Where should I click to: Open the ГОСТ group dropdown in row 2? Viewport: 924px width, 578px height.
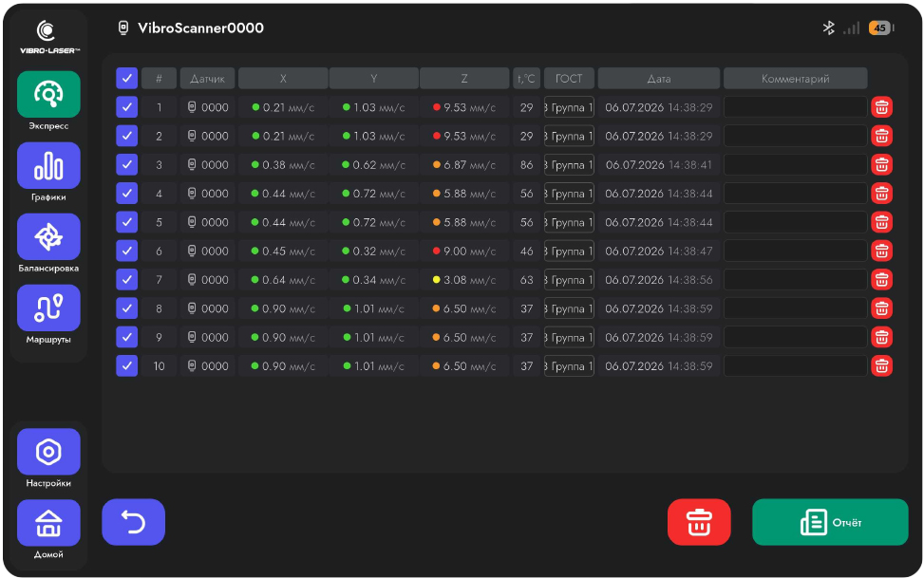(569, 136)
